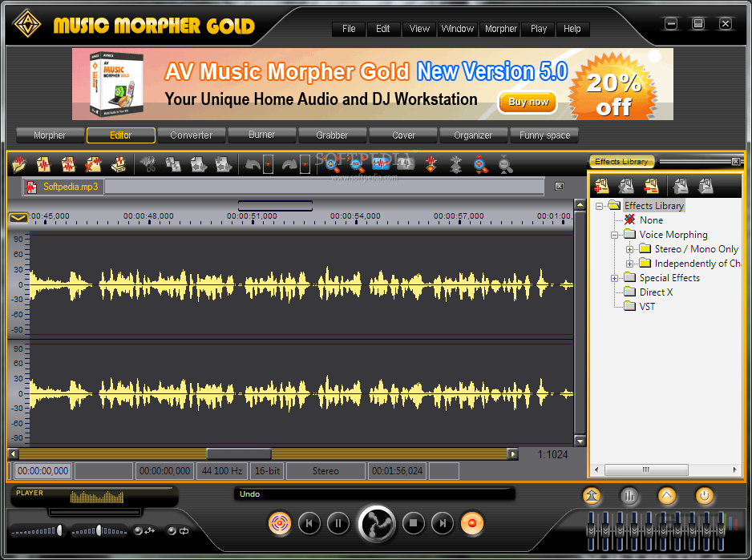
Task: Switch to the Organizer module tab
Action: pos(473,135)
